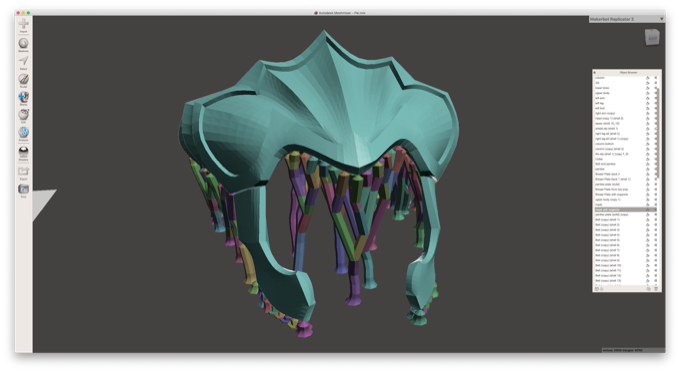
Task: Click the Import tool in left toolbar
Action: pos(23,24)
